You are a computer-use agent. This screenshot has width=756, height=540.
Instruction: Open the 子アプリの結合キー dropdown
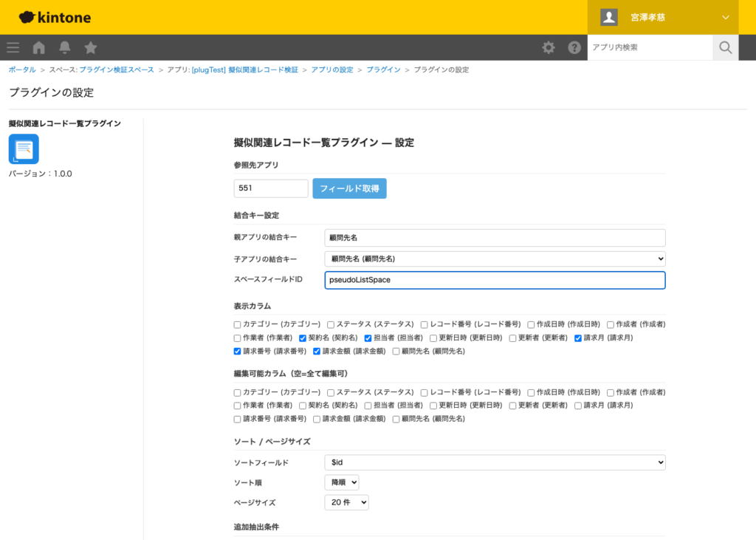pyautogui.click(x=495, y=259)
